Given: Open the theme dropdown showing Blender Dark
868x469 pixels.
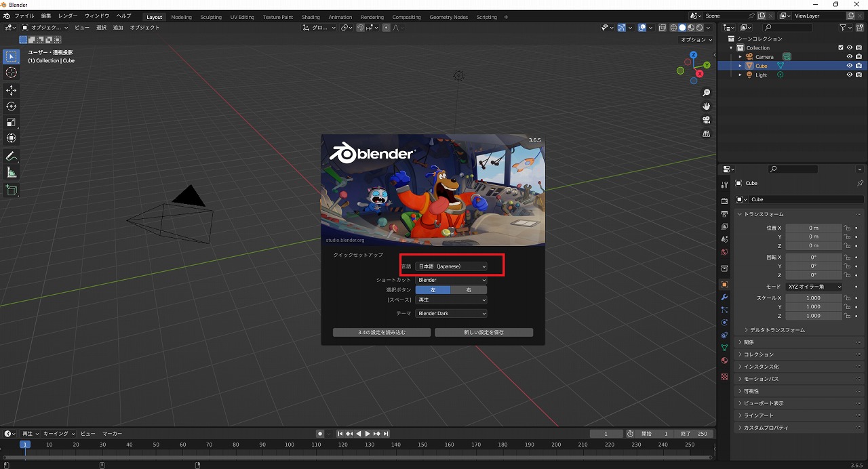Looking at the screenshot, I should coord(451,314).
